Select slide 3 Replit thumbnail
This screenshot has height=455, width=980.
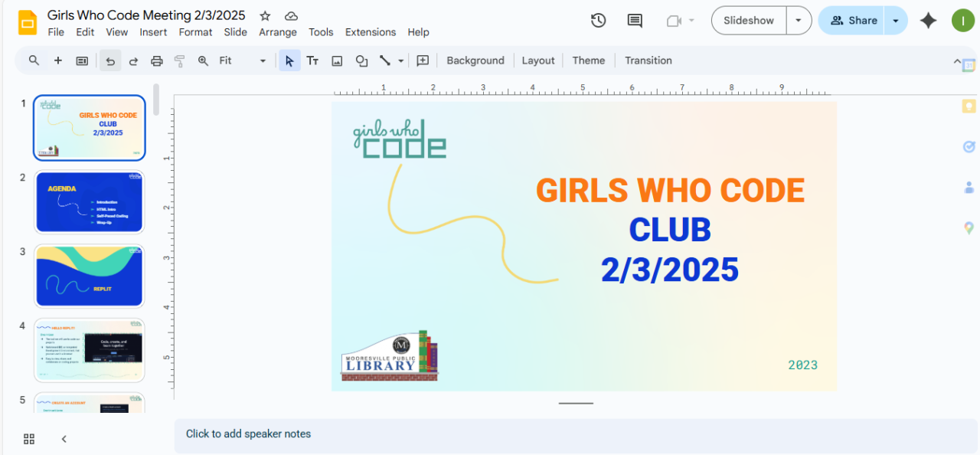coord(89,276)
